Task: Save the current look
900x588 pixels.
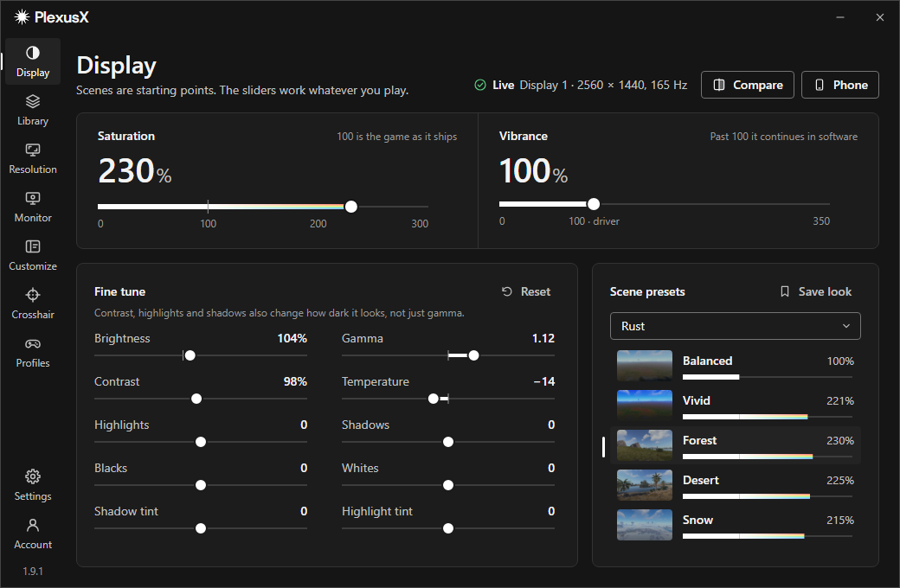Action: pos(815,291)
